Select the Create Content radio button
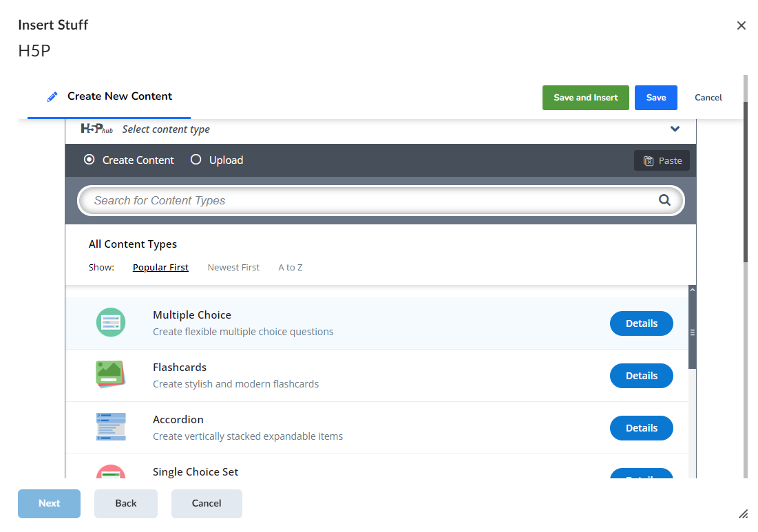 [89, 160]
